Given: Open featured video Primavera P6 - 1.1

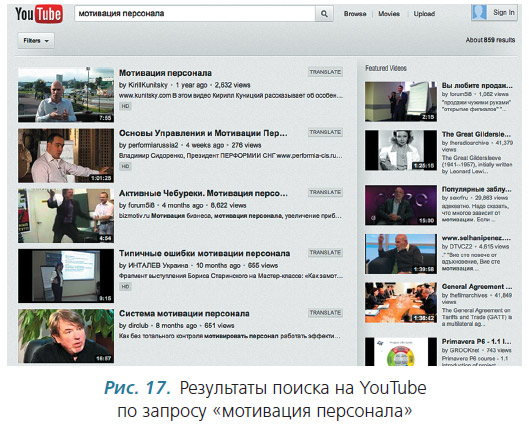Looking at the screenshot, I should (x=476, y=341).
